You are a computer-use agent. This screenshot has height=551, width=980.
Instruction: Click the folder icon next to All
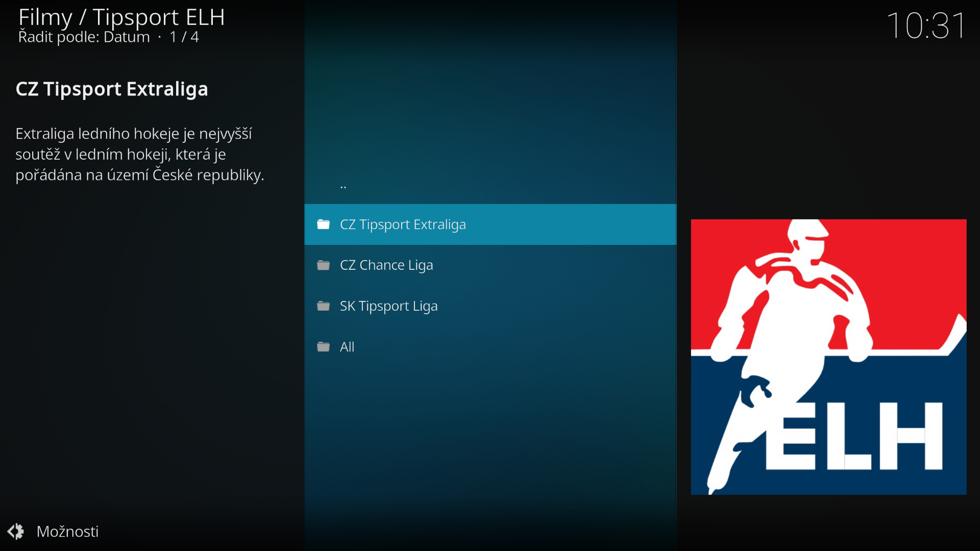point(323,347)
